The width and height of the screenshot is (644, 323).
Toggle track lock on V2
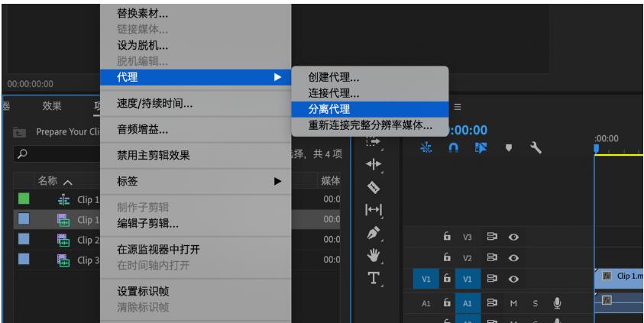coord(448,259)
